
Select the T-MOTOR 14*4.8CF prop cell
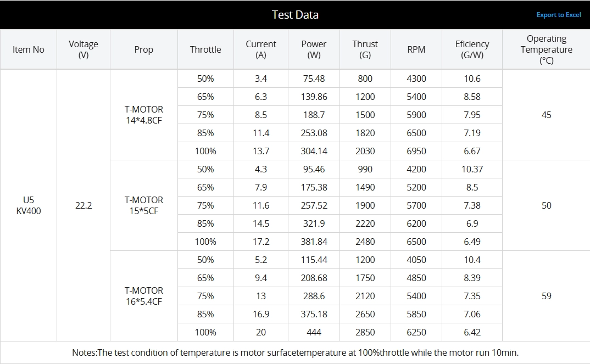pyautogui.click(x=144, y=115)
